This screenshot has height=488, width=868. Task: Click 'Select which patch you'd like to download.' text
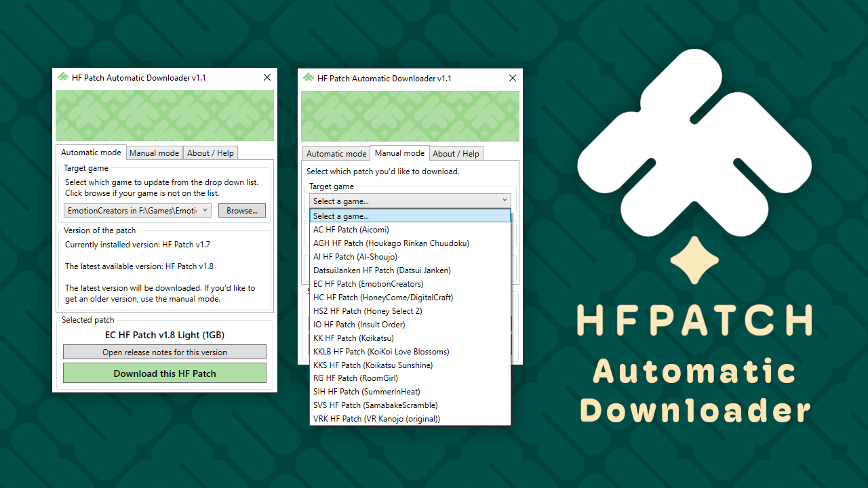pyautogui.click(x=383, y=171)
